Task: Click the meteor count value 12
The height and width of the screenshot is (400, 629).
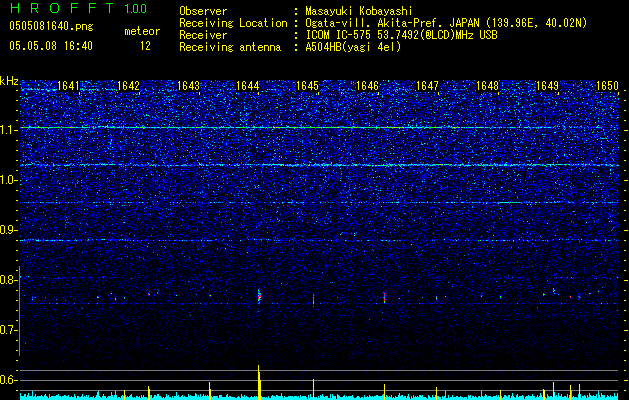Action: pos(146,46)
